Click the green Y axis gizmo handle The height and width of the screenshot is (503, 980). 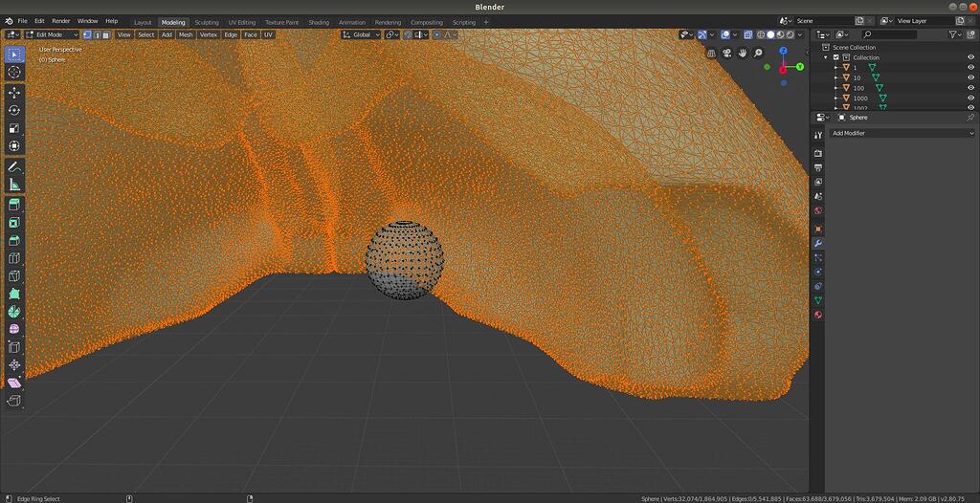800,67
